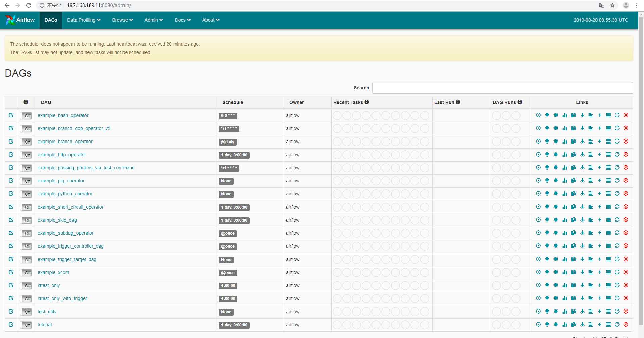Show Tasks Duration for latest_only_with_trigger
The width and height of the screenshot is (644, 338).
pyautogui.click(x=564, y=298)
